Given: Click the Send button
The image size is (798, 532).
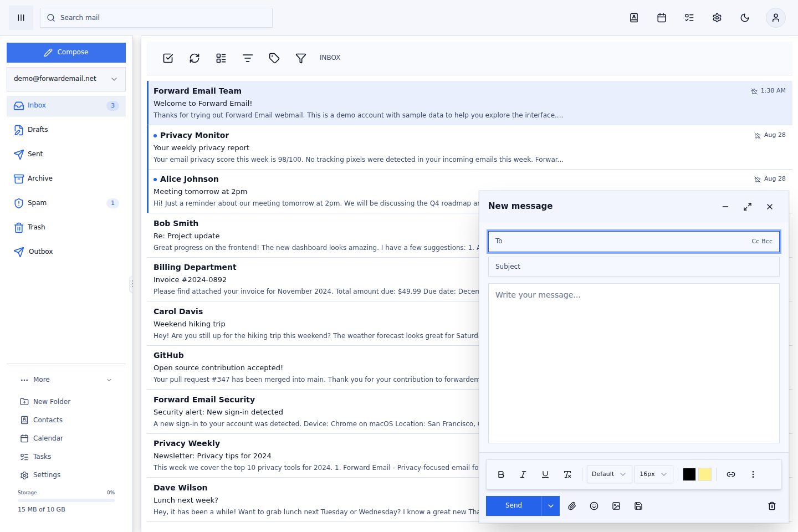Looking at the screenshot, I should [x=514, y=506].
